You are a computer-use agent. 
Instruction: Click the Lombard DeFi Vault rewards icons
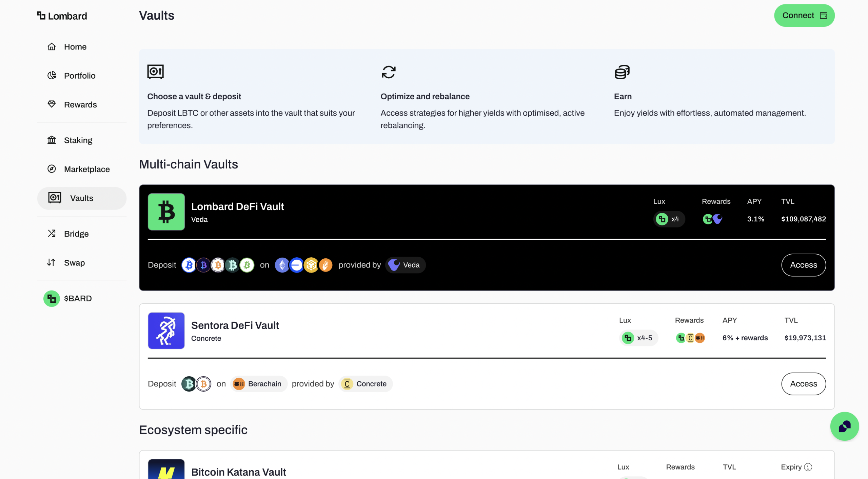click(x=712, y=219)
